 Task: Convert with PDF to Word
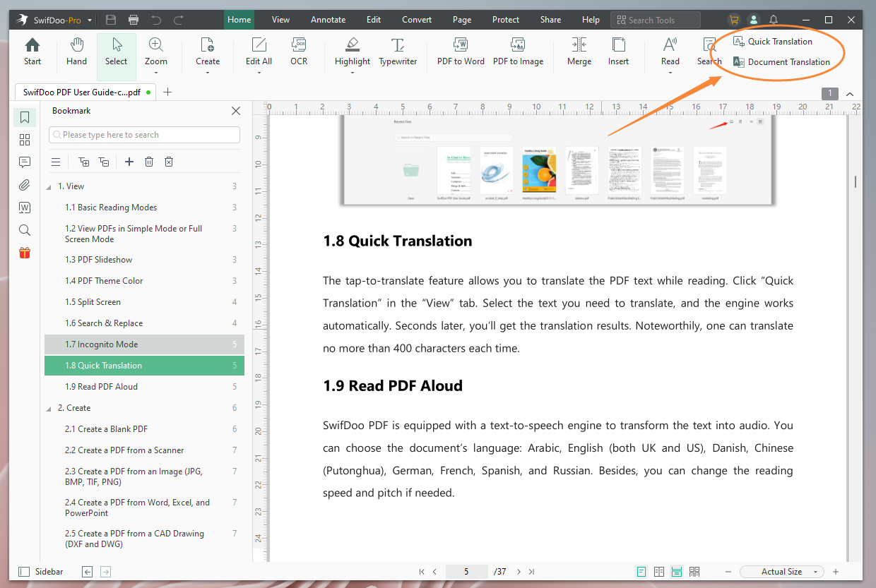461,52
